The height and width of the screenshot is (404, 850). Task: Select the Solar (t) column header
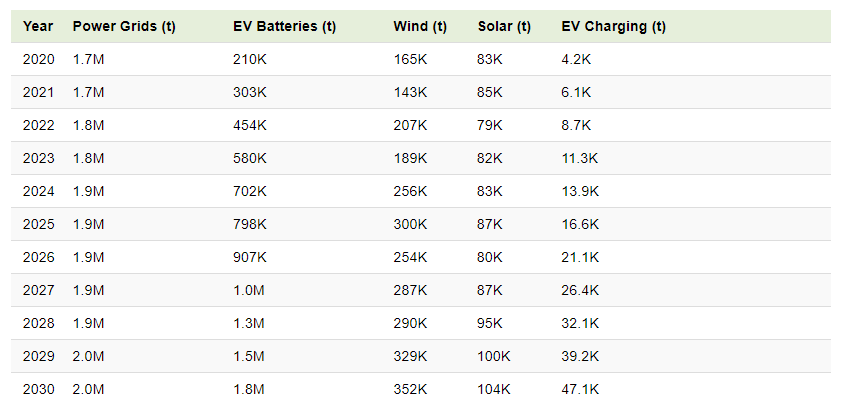(504, 27)
